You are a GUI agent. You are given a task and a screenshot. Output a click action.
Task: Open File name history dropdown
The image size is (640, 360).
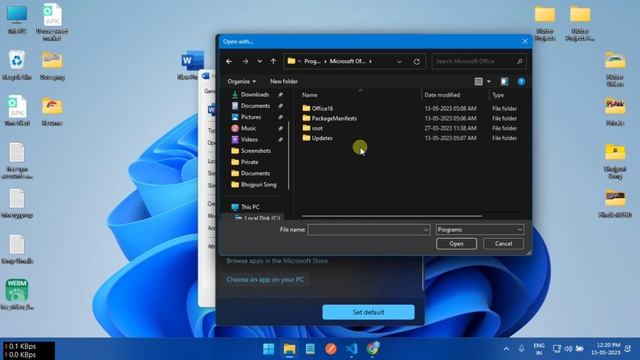[x=426, y=230]
